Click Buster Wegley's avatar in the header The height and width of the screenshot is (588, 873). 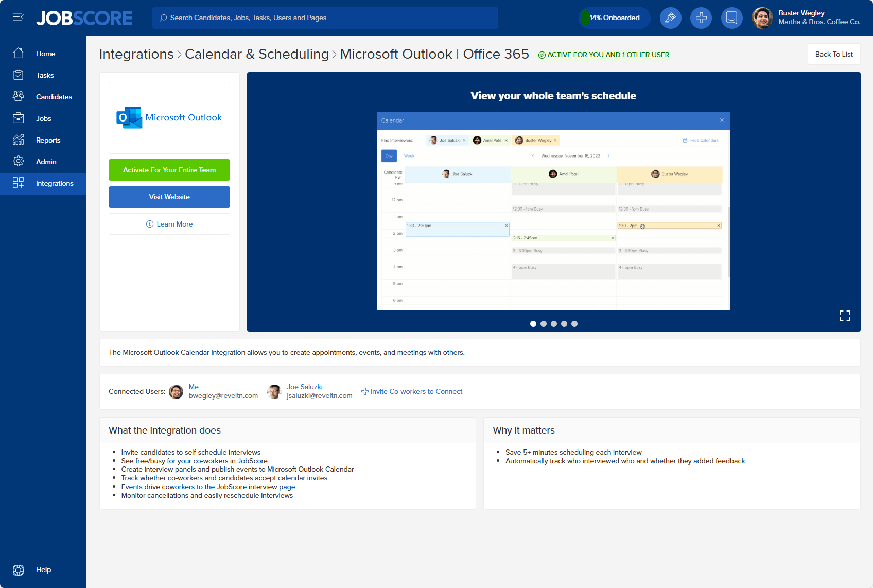coord(762,18)
